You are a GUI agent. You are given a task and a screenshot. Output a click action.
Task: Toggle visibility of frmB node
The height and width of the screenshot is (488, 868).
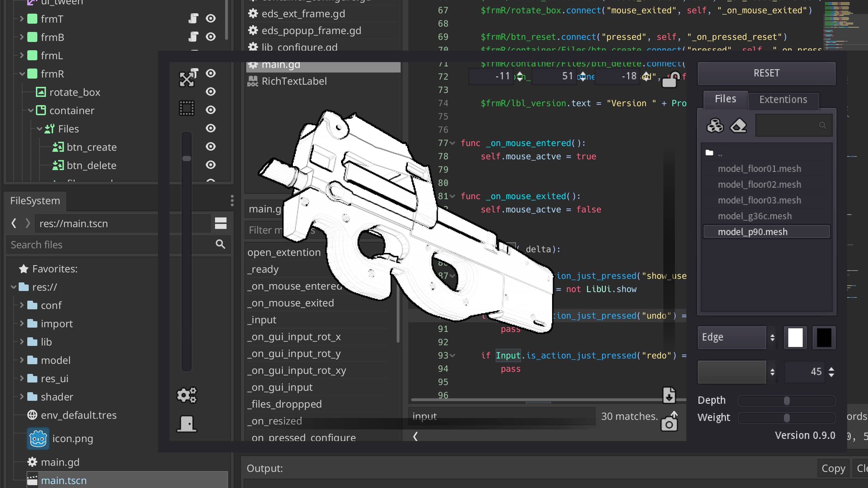(x=211, y=37)
